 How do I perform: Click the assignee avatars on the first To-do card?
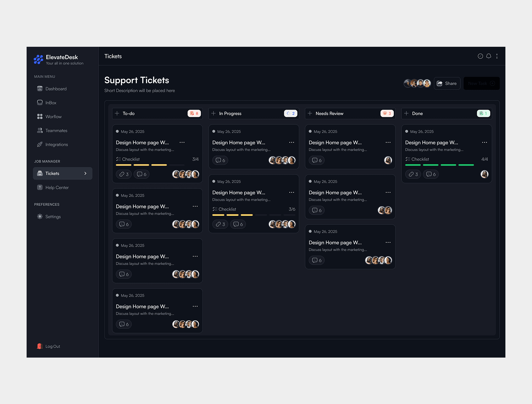[x=186, y=174]
